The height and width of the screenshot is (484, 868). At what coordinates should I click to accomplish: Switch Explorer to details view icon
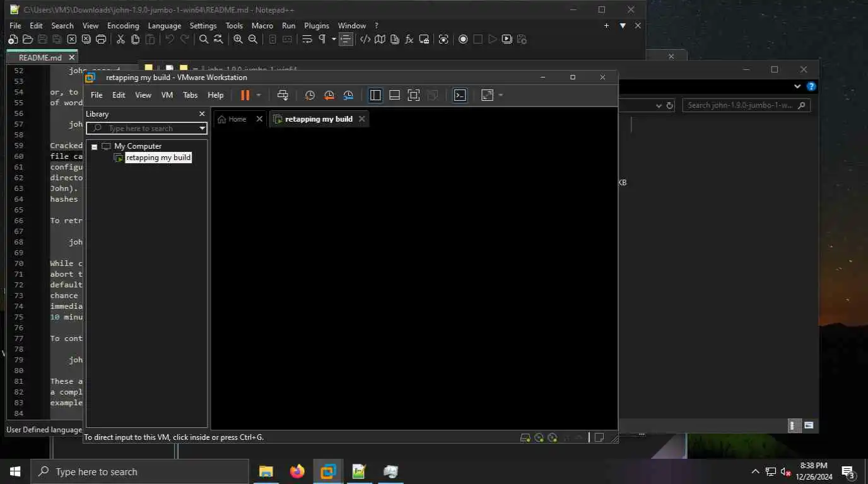(795, 425)
